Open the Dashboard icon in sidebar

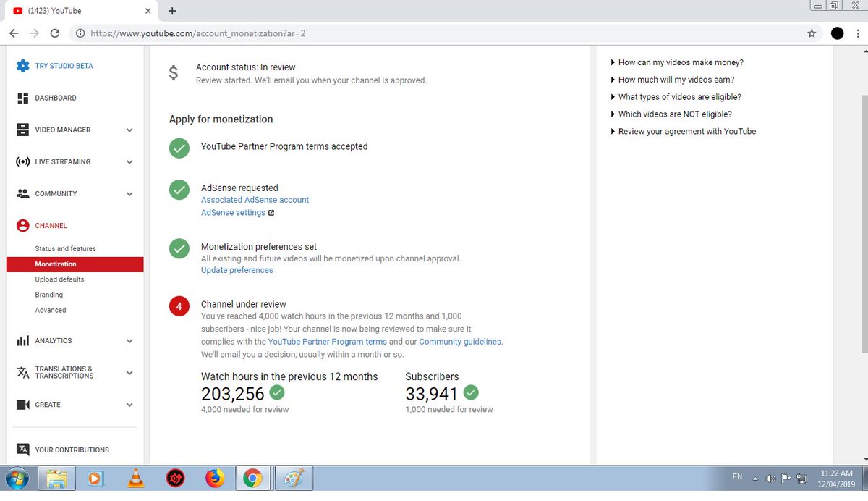tap(22, 98)
